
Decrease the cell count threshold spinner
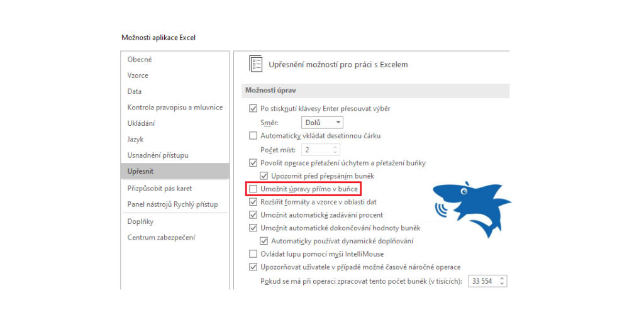(501, 284)
